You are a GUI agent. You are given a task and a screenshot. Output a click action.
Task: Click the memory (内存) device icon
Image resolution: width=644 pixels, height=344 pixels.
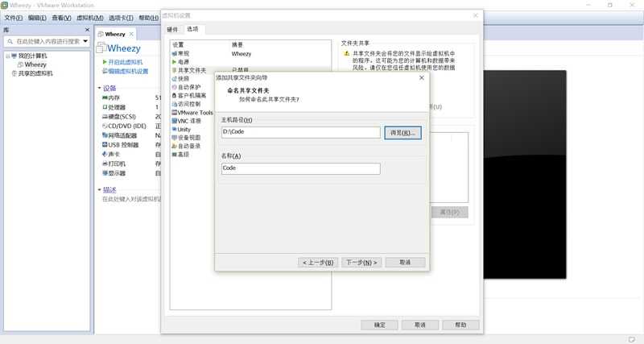[105, 97]
